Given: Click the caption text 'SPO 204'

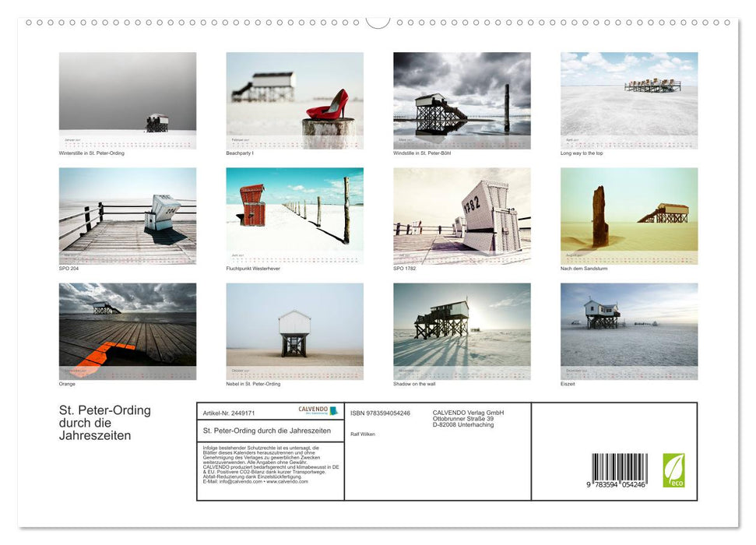Looking at the screenshot, I should 69,269.
